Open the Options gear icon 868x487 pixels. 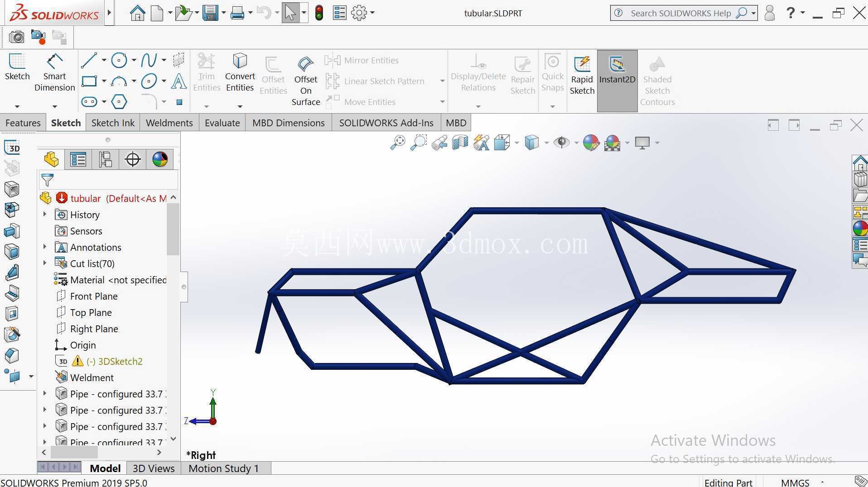359,13
